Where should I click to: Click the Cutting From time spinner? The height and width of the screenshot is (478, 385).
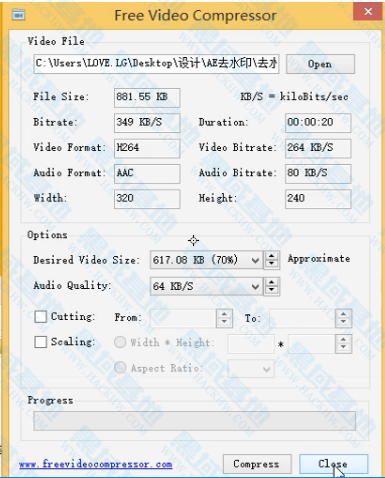224,318
